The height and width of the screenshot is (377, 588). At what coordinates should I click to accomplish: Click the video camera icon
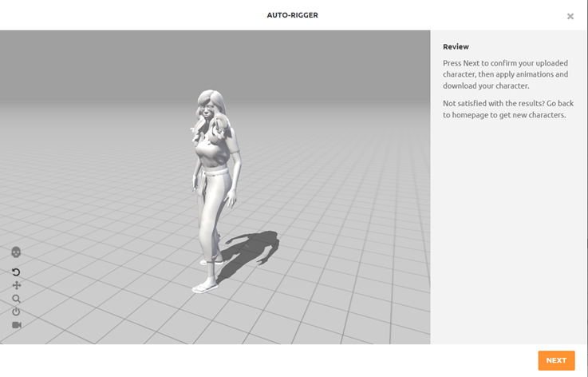pos(17,325)
